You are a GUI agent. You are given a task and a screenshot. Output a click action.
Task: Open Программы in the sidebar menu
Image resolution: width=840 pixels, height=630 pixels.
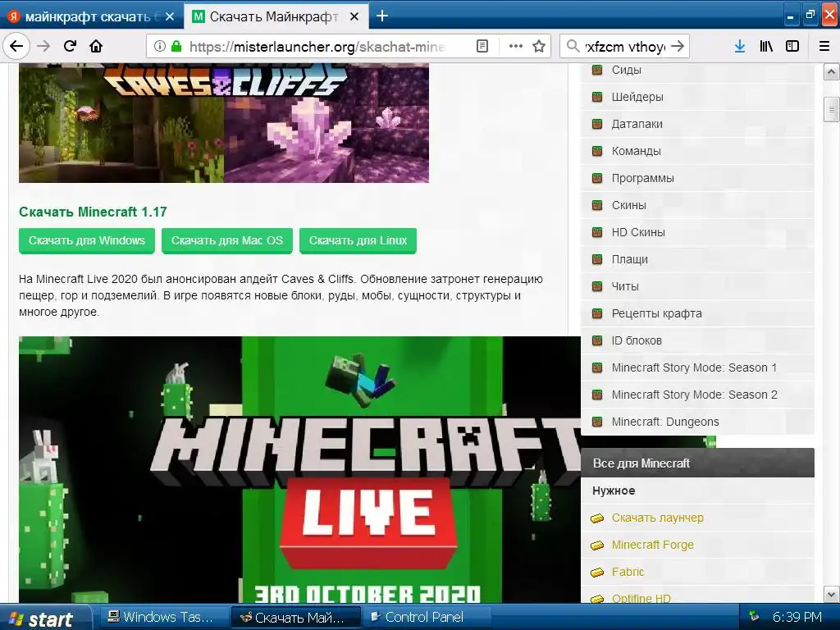coord(643,178)
